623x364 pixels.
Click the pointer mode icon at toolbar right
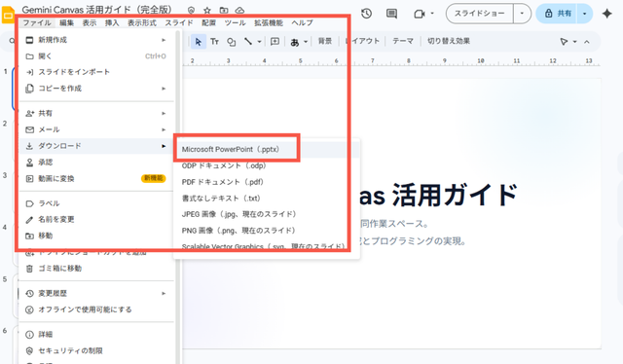point(564,41)
